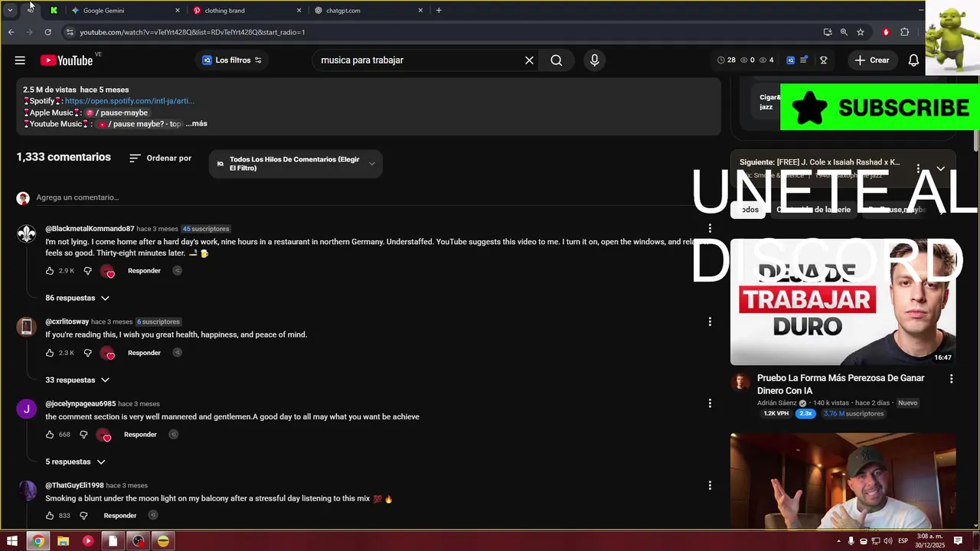Open File Explorer from the taskbar
The height and width of the screenshot is (551, 980).
63,541
